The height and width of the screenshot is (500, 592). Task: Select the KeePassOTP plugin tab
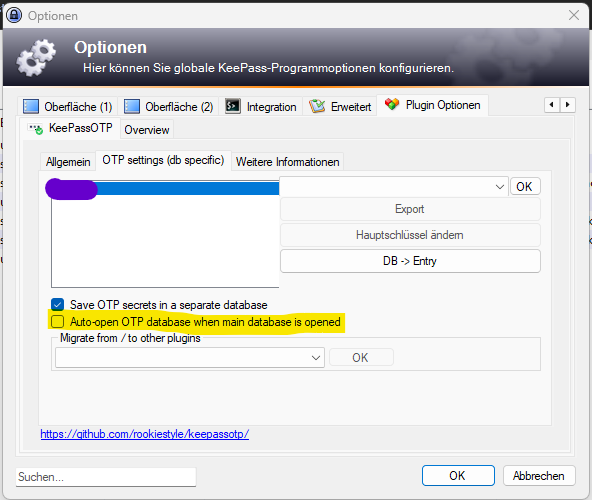click(x=70, y=128)
